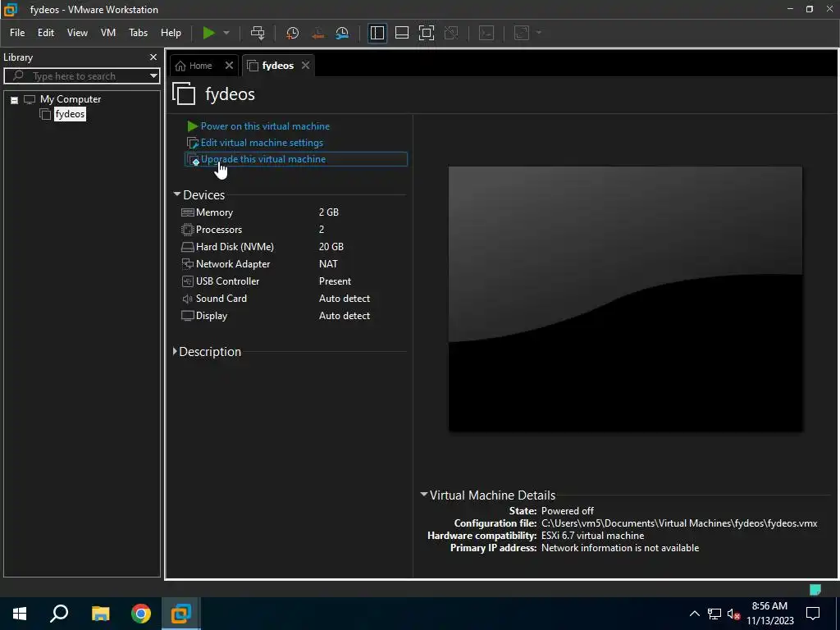The height and width of the screenshot is (630, 840).
Task: Close the Home tab
Action: 230,66
